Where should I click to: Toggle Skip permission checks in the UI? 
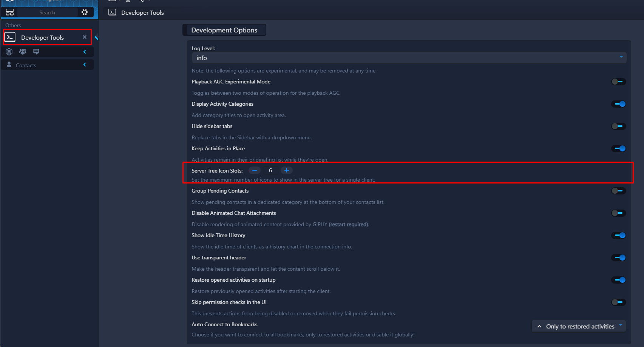click(618, 302)
